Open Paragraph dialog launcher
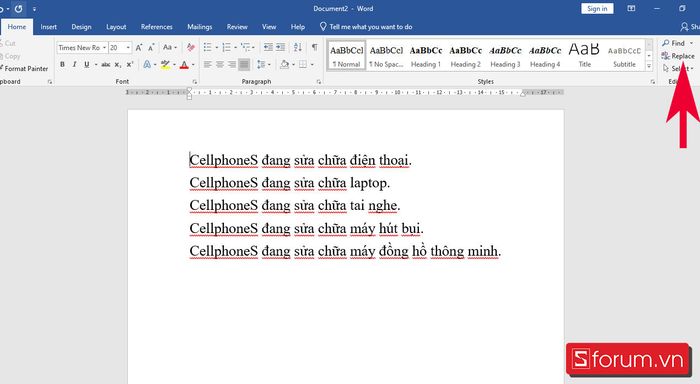 (318, 82)
